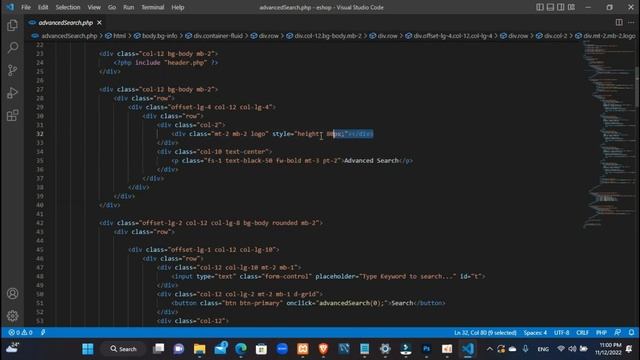Click Ln 32, Col 80 cursor position
Screen dimensions: 640x360
[485, 333]
